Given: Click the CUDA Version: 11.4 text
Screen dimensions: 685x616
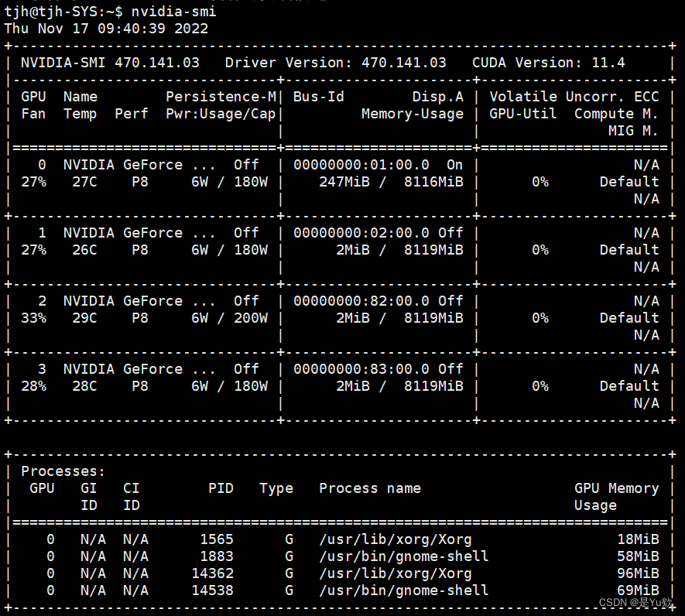Looking at the screenshot, I should [548, 63].
